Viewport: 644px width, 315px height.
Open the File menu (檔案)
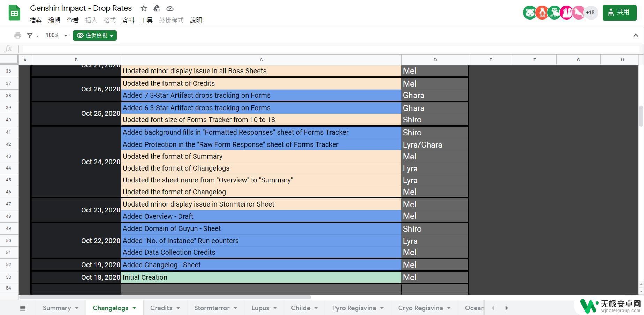click(x=36, y=20)
